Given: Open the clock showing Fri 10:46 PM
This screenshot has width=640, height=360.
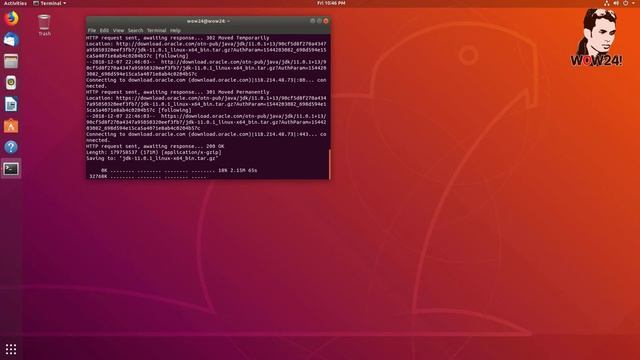Looking at the screenshot, I should coord(331,3).
